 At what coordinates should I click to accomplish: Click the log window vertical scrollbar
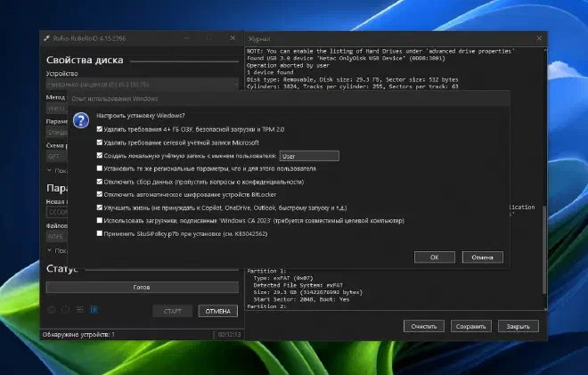(545, 249)
